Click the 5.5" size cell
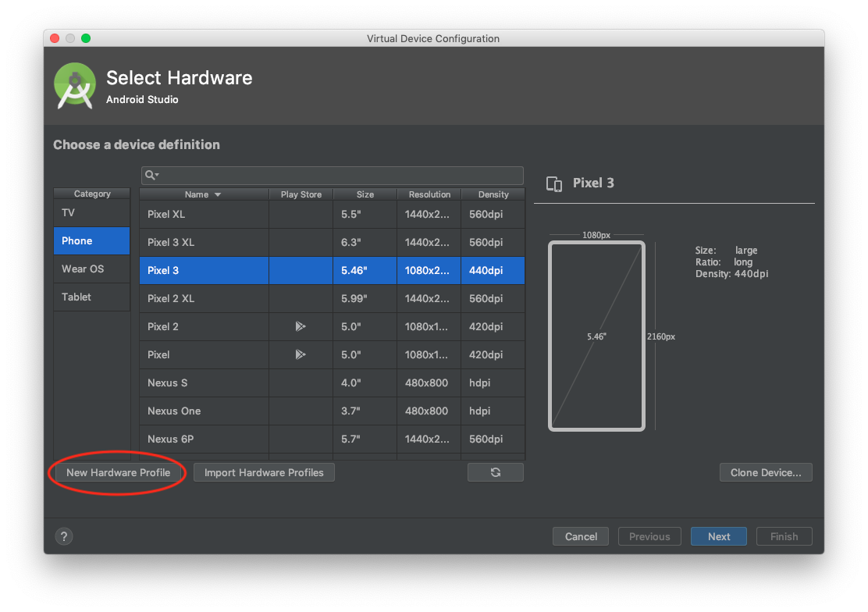This screenshot has width=868, height=612. [365, 215]
